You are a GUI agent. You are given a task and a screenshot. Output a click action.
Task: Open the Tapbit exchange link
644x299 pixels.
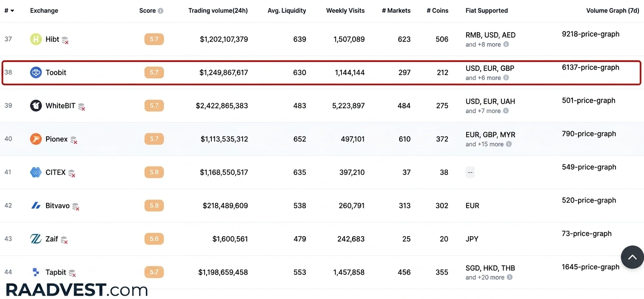tap(56, 272)
